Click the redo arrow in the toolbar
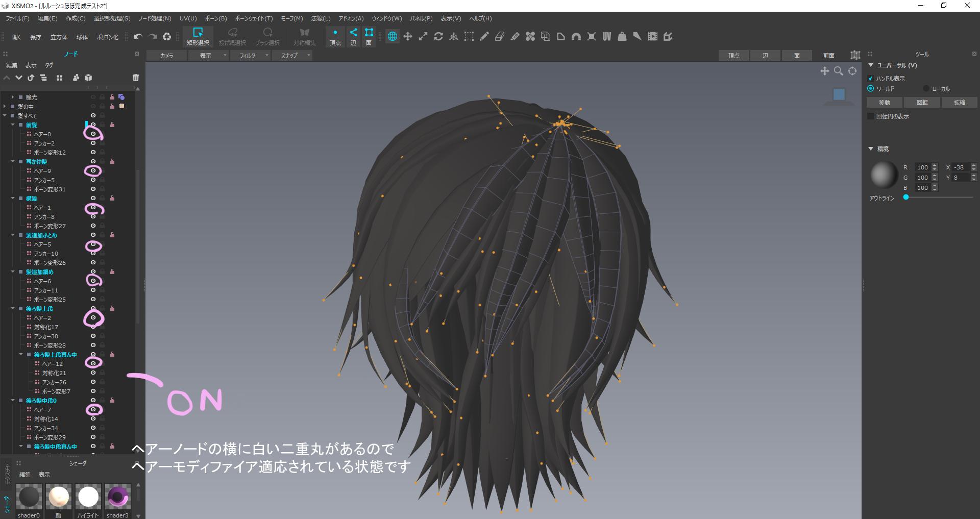This screenshot has height=519, width=980. [x=153, y=36]
